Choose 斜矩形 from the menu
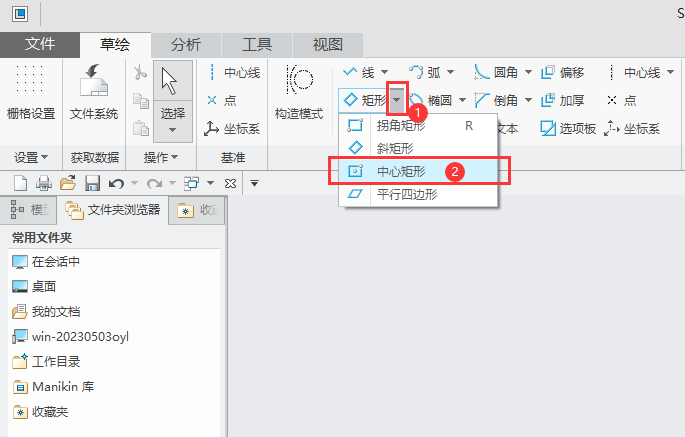Screen dimensions: 685x437 pyautogui.click(x=419, y=148)
